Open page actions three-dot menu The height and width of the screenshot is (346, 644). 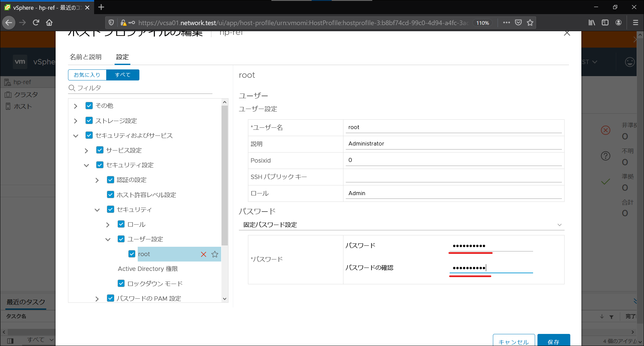pyautogui.click(x=506, y=22)
